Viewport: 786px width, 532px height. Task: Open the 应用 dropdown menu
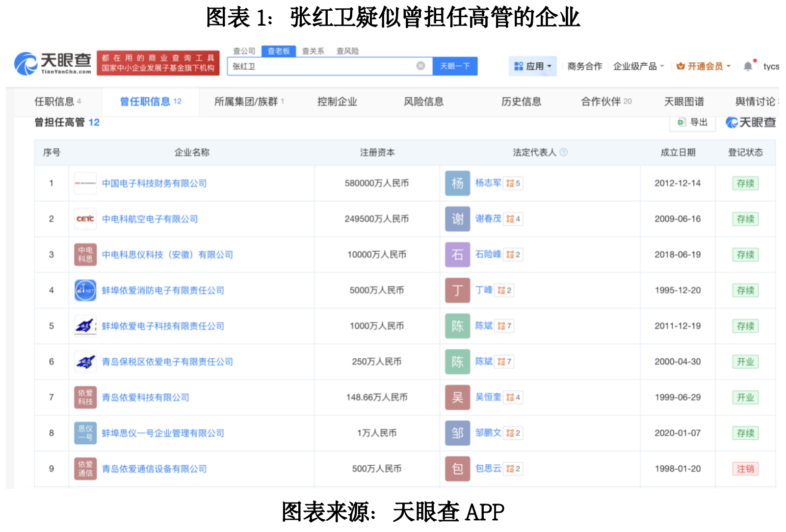click(532, 66)
